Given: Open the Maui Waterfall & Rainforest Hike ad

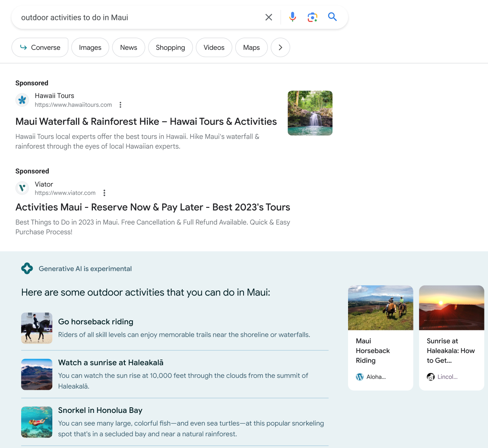Looking at the screenshot, I should click(146, 122).
